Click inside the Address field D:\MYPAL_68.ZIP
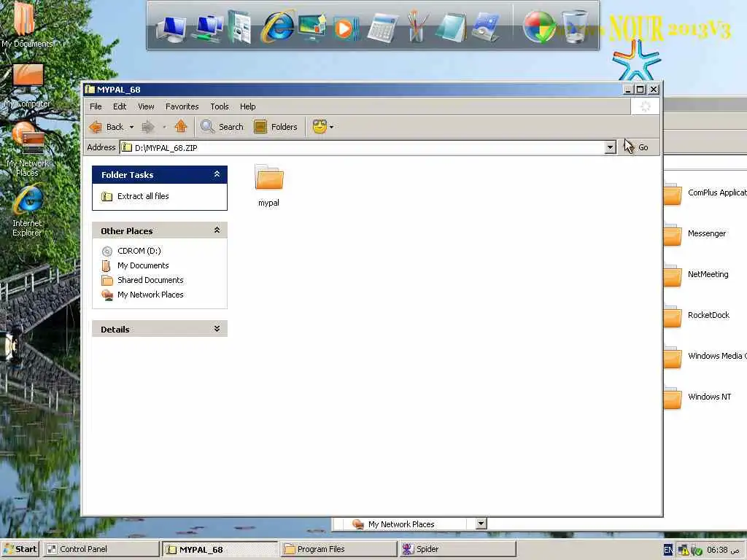The image size is (747, 560). click(x=362, y=147)
